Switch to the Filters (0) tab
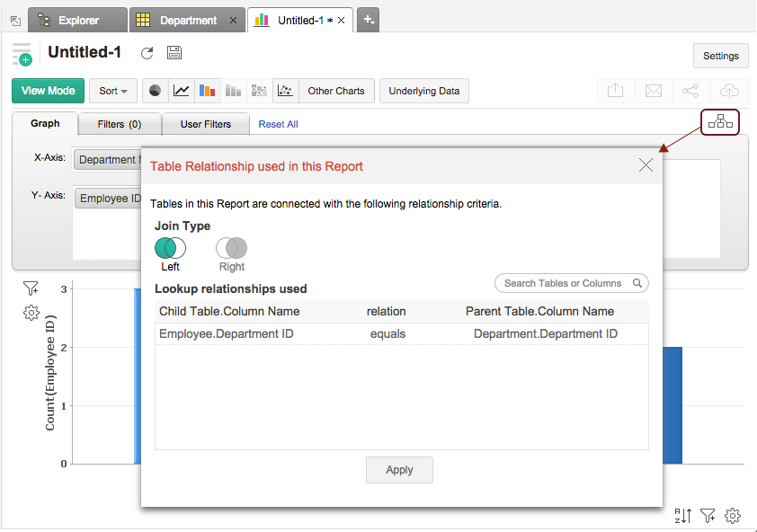Viewport: 757px width, 532px height. click(120, 124)
